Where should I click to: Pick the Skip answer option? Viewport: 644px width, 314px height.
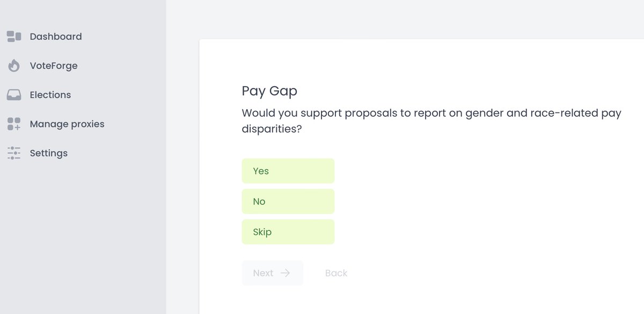288,232
